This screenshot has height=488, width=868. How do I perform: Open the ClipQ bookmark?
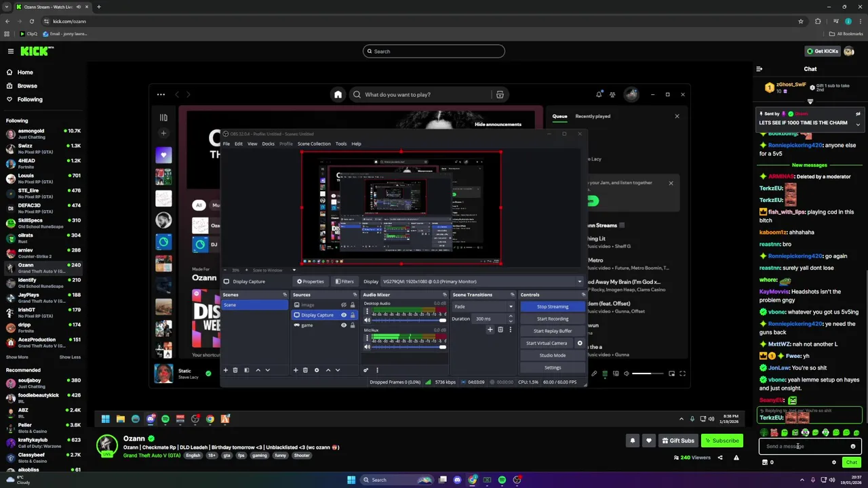pos(29,34)
